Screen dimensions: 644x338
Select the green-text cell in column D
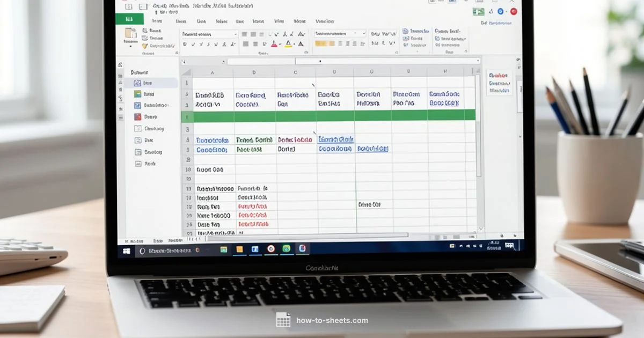coord(254,140)
